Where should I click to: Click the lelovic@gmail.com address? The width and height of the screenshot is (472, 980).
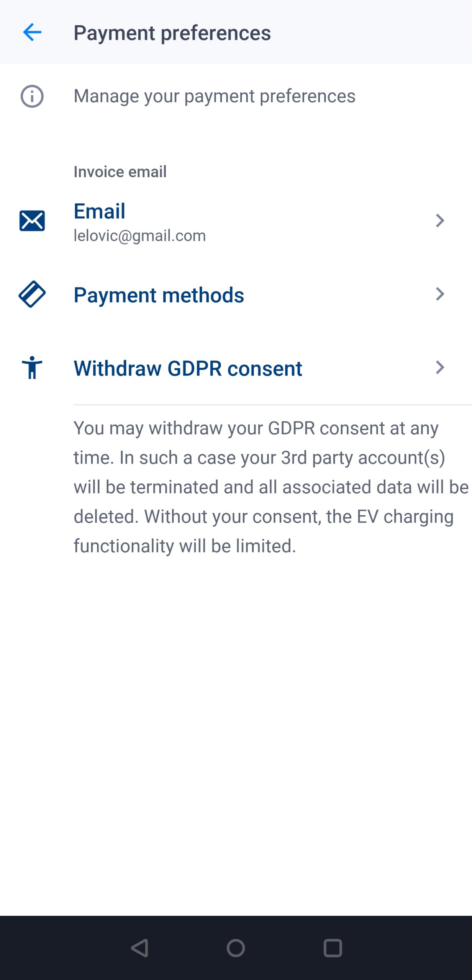140,236
